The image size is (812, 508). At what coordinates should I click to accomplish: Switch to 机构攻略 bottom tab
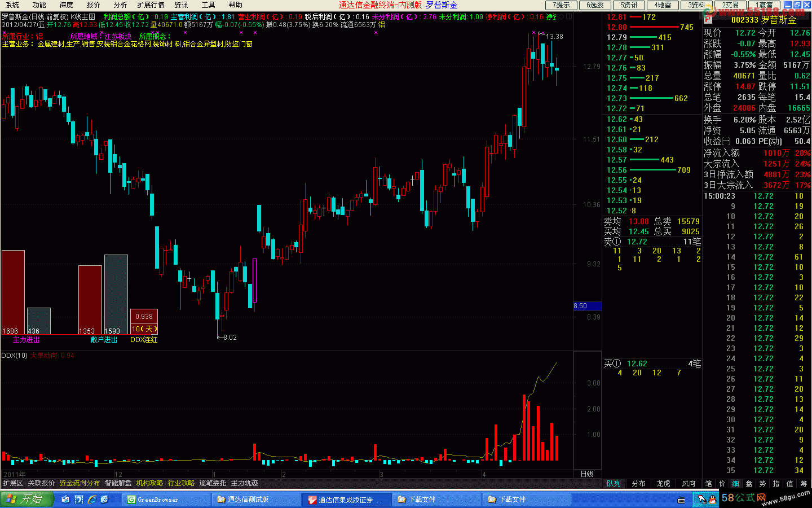(x=149, y=483)
